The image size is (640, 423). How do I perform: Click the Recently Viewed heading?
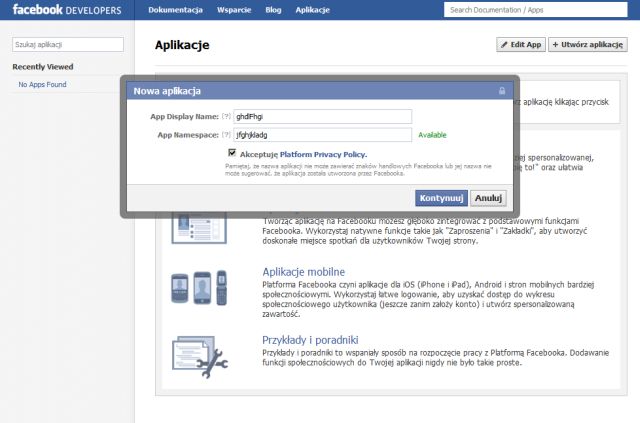[43, 67]
